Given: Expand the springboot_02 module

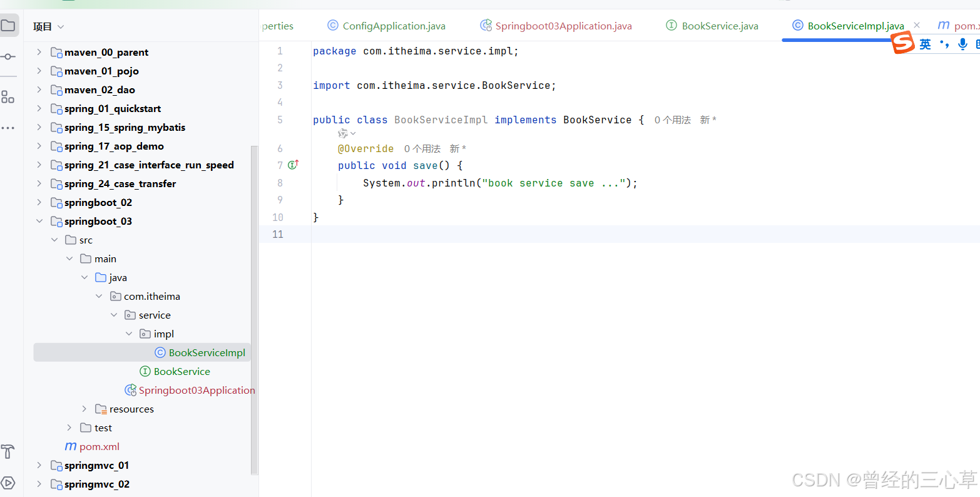Looking at the screenshot, I should 39,202.
